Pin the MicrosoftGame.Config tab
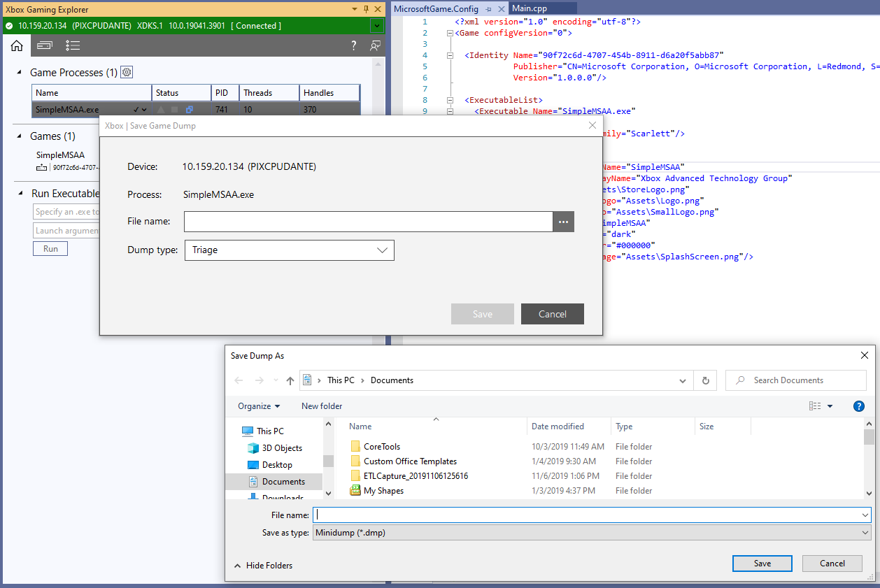This screenshot has width=880, height=588. [x=488, y=9]
